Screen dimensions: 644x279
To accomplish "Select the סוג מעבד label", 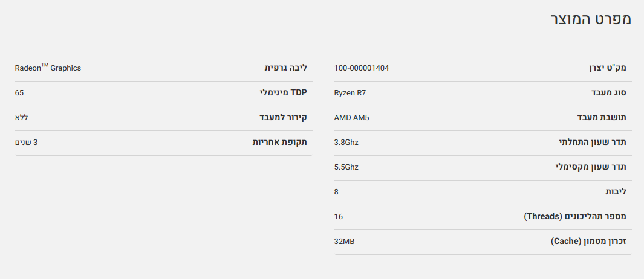I will (609, 93).
